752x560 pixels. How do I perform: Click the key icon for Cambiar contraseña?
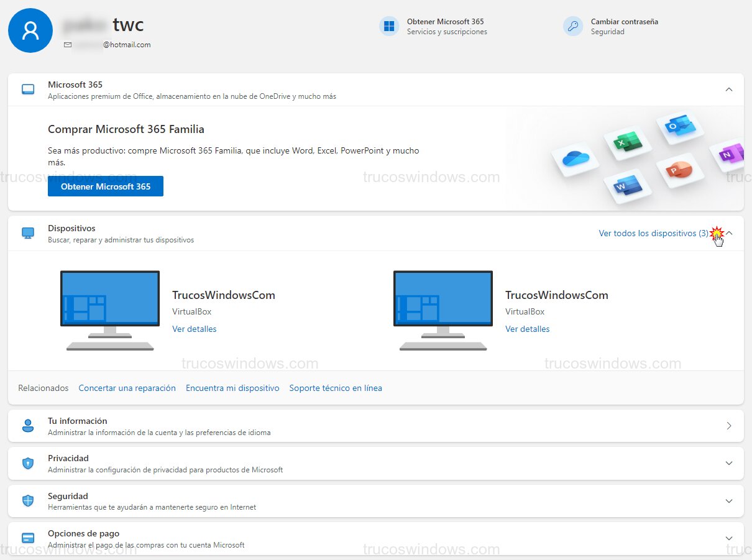point(572,26)
